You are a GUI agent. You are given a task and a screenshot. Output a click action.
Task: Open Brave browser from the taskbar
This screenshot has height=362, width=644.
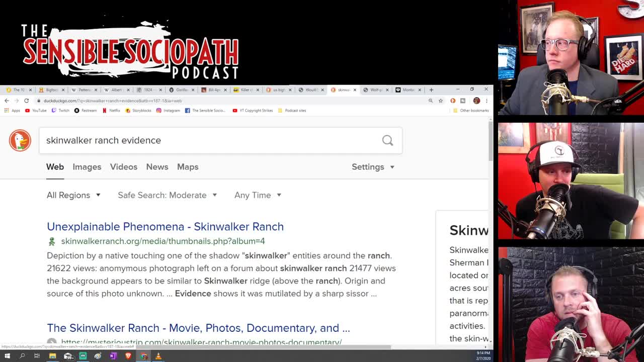[128, 356]
